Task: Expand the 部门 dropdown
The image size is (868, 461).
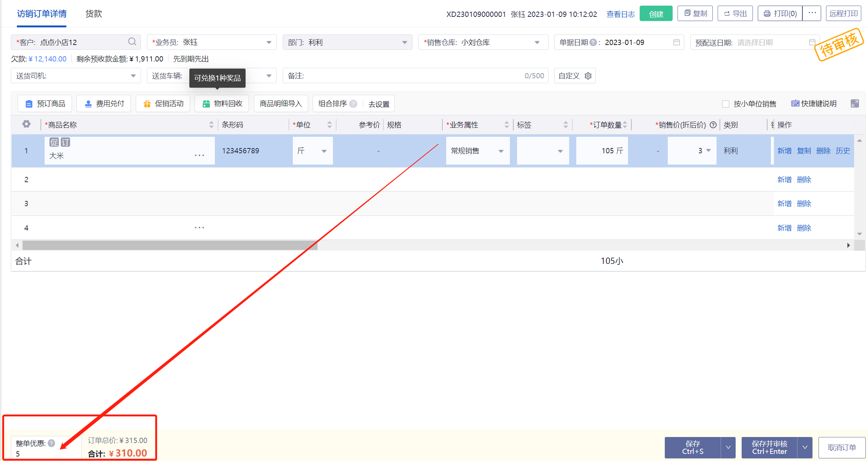Action: coord(405,42)
